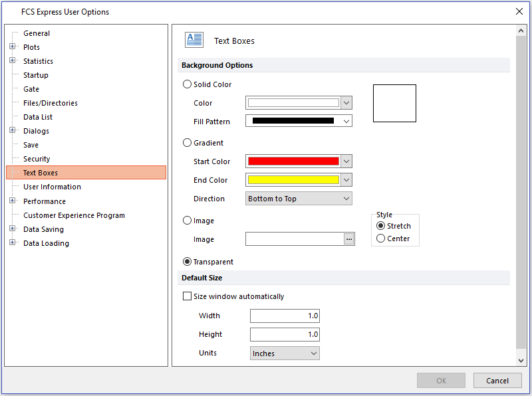Open the Start Color dropdown arrow
The width and height of the screenshot is (532, 396).
point(346,161)
